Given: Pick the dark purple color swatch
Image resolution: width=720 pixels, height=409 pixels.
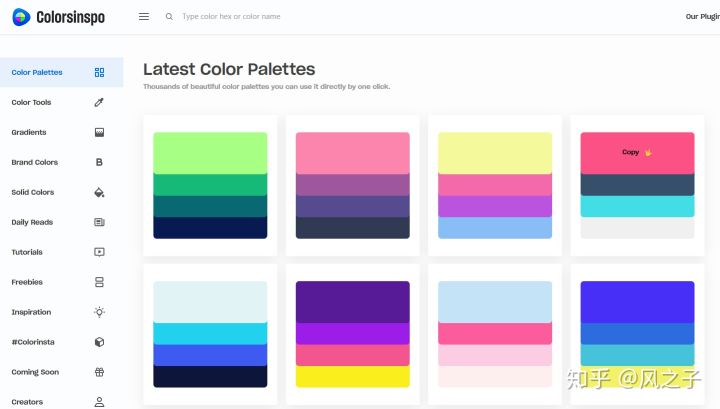Looking at the screenshot, I should pyautogui.click(x=352, y=301).
